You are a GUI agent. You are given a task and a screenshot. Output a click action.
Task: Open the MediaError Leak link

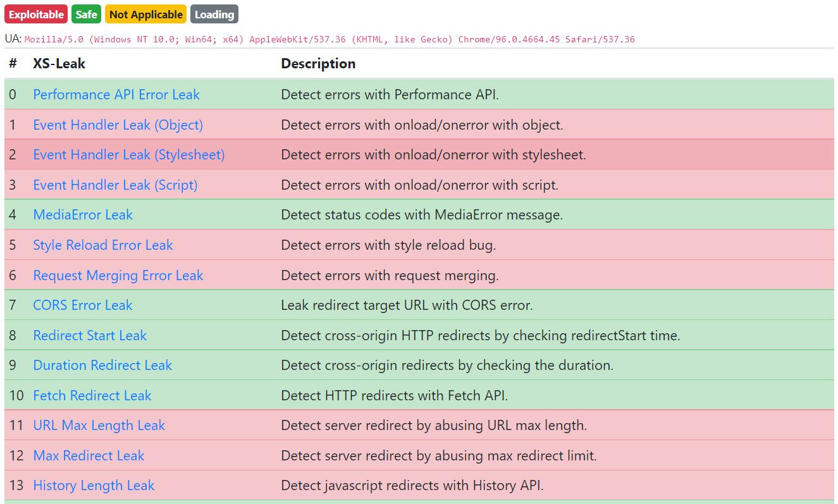coord(83,215)
